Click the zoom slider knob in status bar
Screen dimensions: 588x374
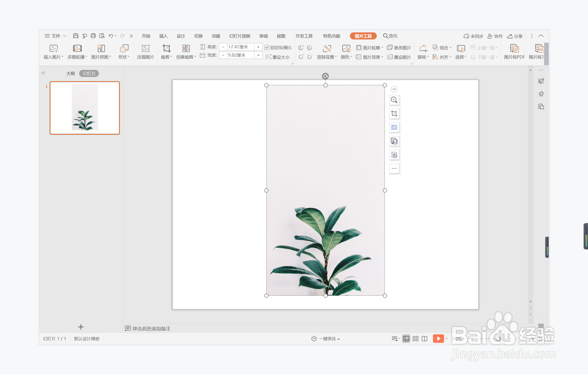[x=498, y=338]
